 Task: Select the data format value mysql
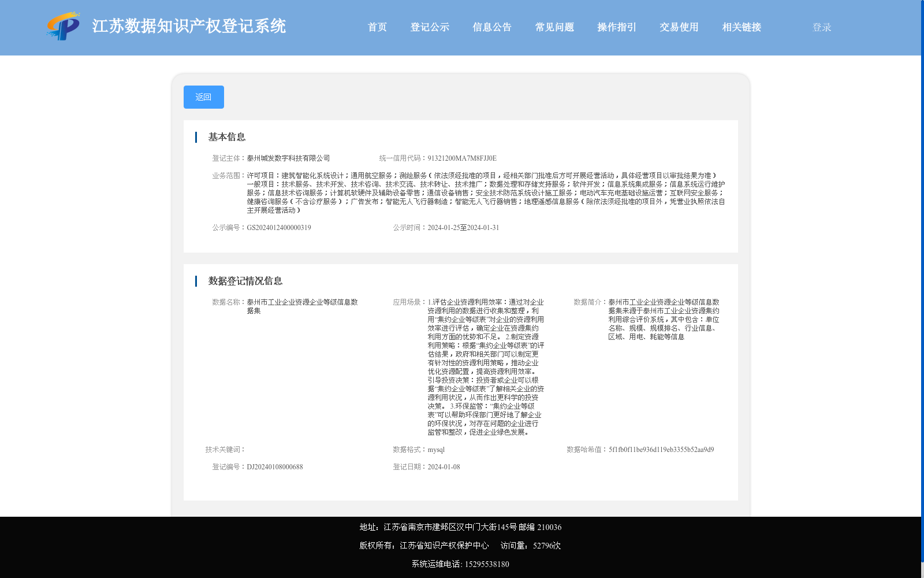(x=436, y=450)
